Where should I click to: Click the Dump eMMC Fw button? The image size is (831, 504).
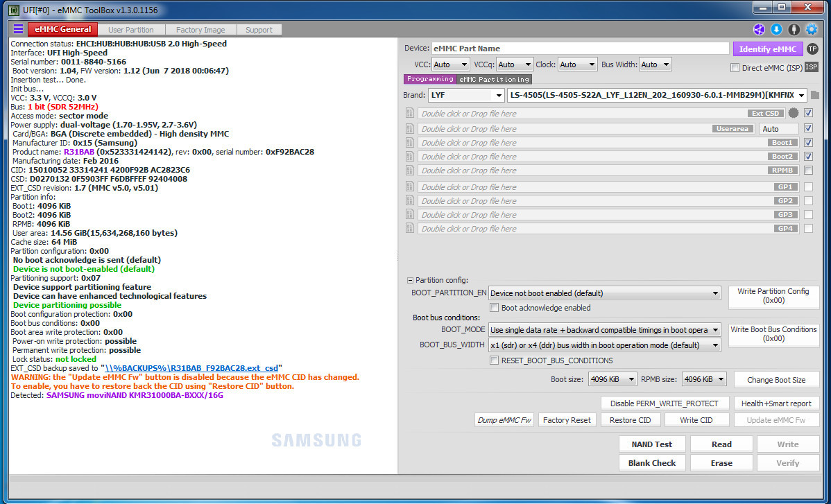(504, 420)
